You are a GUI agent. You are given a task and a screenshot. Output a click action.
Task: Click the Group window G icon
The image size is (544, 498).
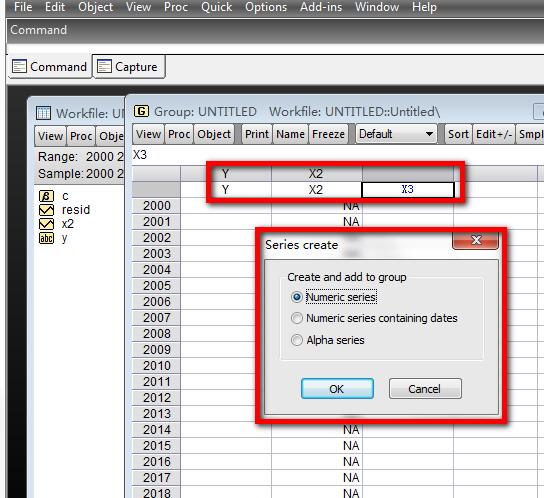[x=141, y=111]
